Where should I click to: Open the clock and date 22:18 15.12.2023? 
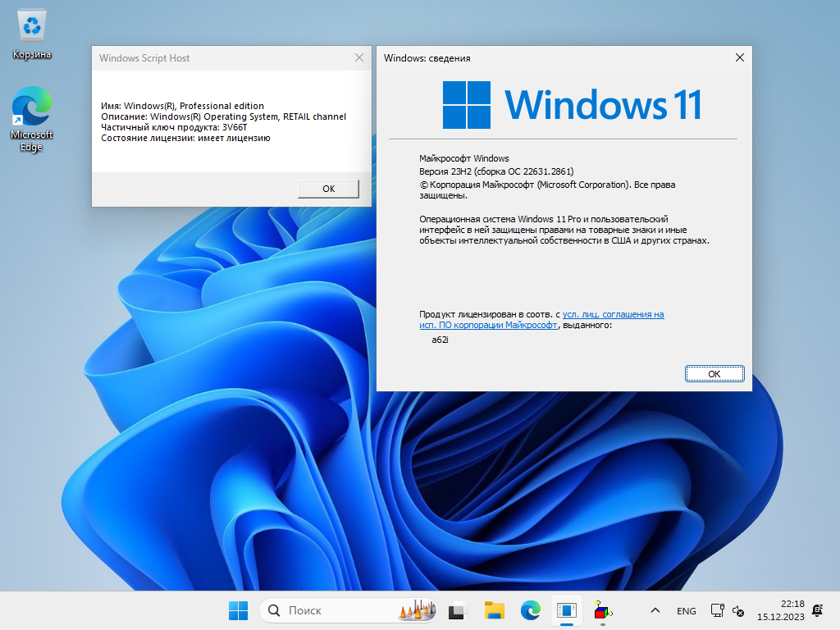coord(781,610)
